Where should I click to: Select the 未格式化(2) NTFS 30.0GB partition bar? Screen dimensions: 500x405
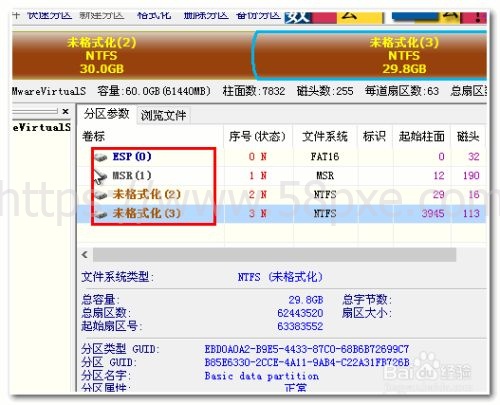tap(133, 55)
